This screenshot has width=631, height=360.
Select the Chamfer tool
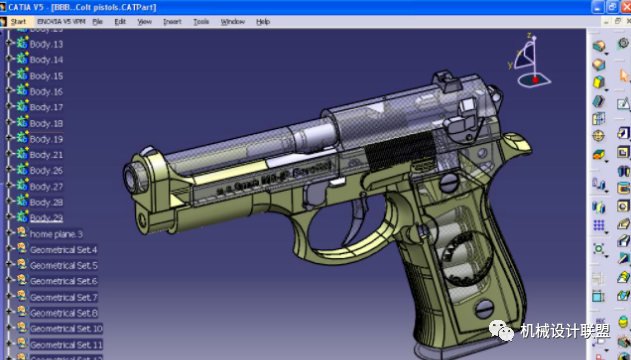coord(599,64)
